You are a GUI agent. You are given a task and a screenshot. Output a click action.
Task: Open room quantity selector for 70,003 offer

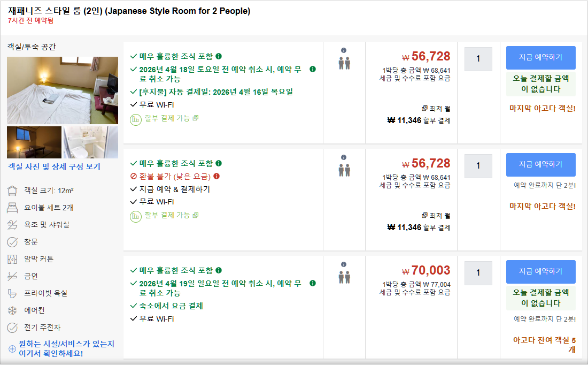(x=478, y=273)
